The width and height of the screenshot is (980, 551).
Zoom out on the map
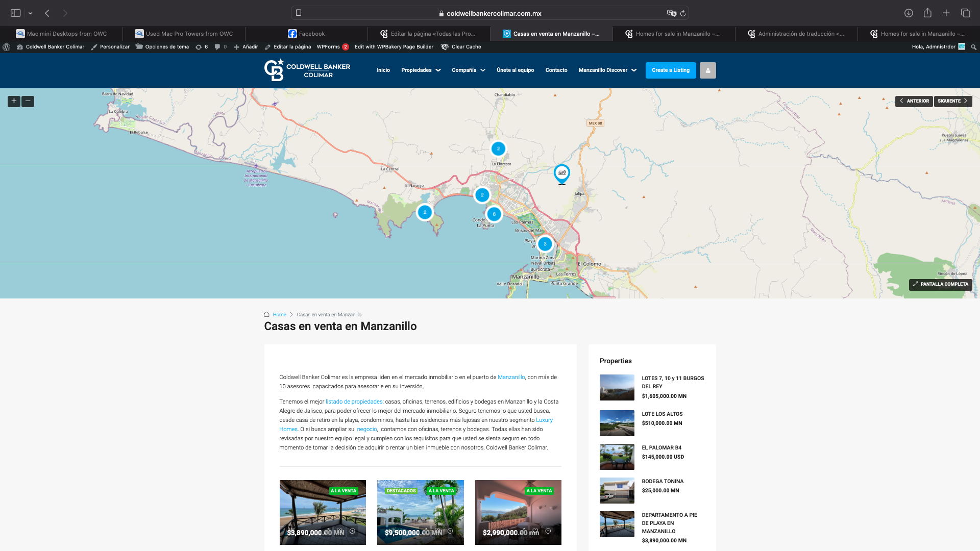click(28, 101)
